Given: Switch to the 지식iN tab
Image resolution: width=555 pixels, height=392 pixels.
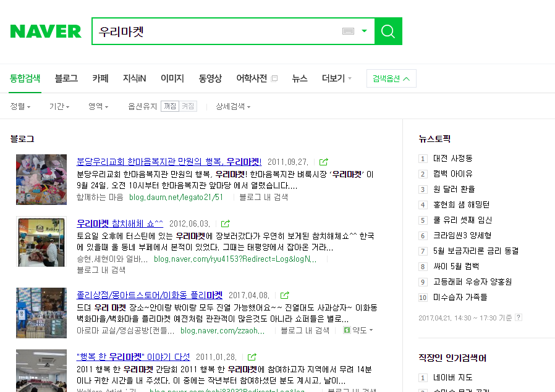Looking at the screenshot, I should 135,78.
